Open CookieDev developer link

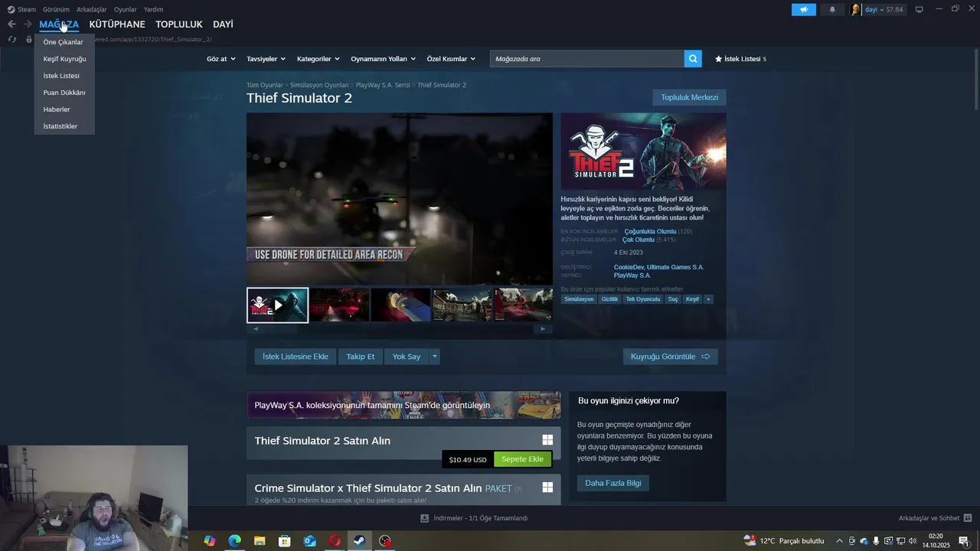coord(629,267)
